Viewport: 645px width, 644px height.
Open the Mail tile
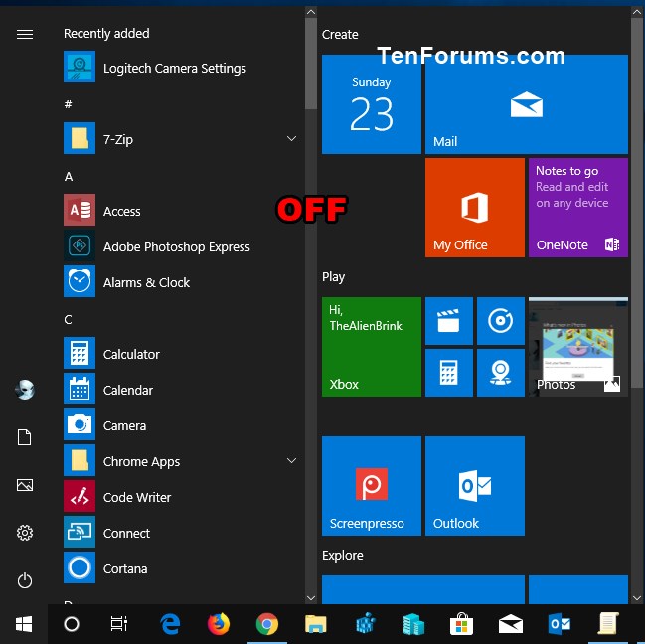(x=527, y=104)
